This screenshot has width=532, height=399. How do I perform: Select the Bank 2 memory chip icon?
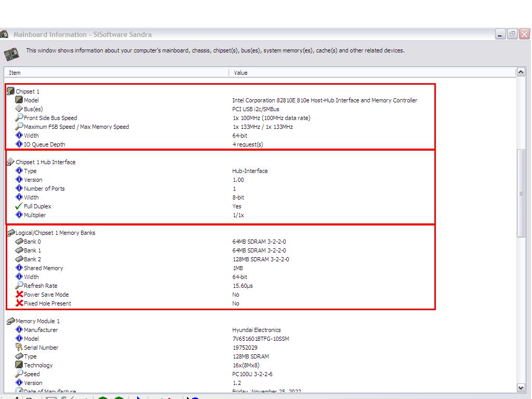(19, 259)
